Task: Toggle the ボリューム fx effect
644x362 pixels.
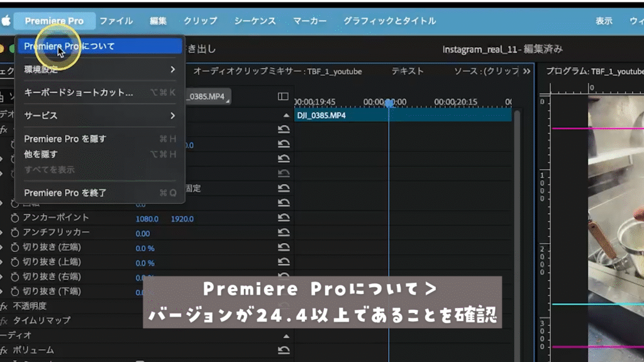Action: pos(4,351)
